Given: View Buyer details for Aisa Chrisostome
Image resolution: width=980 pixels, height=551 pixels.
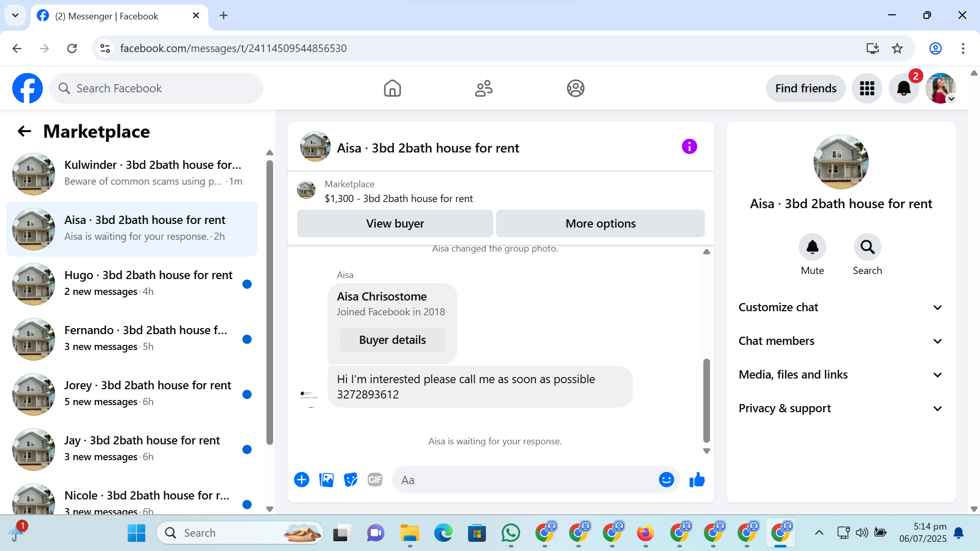Looking at the screenshot, I should tap(392, 340).
